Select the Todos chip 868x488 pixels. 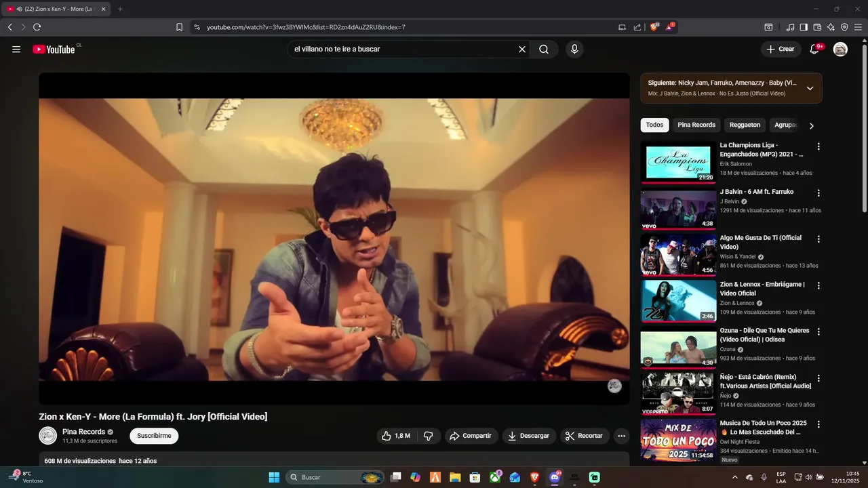coord(654,125)
